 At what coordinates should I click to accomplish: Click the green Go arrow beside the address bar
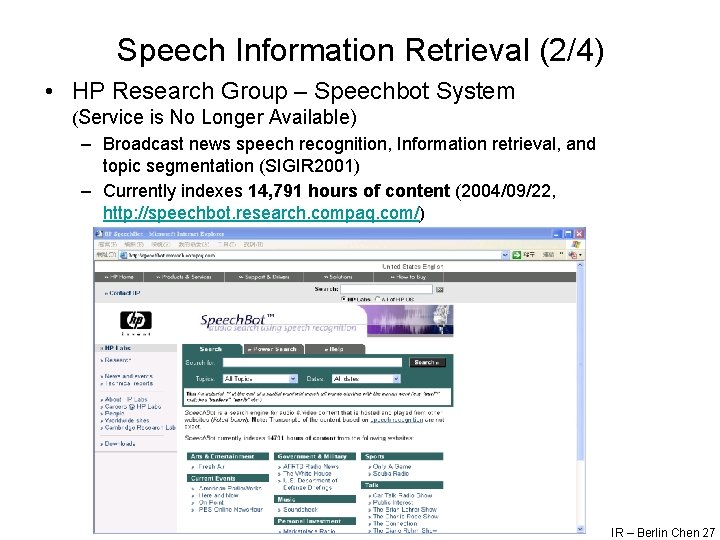[516, 254]
